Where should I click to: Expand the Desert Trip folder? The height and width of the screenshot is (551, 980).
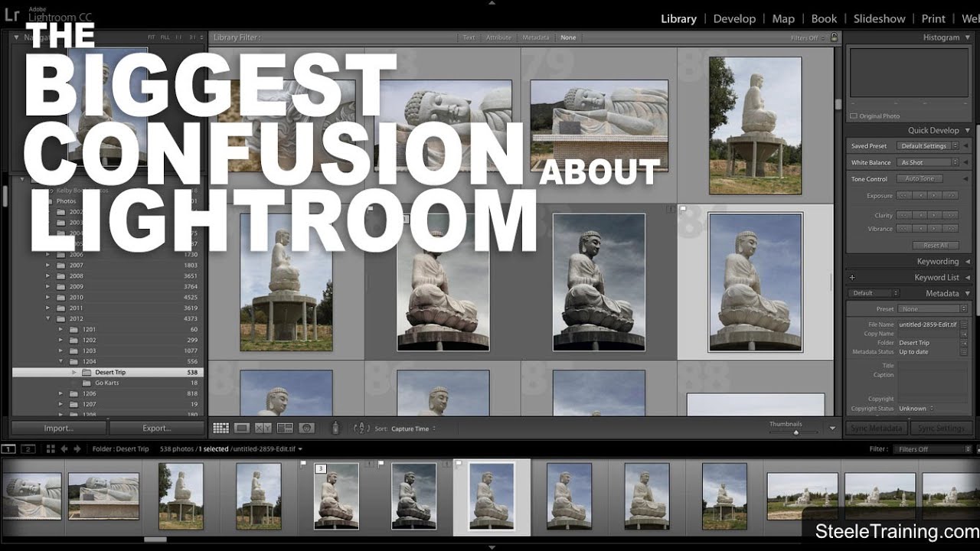(x=74, y=372)
